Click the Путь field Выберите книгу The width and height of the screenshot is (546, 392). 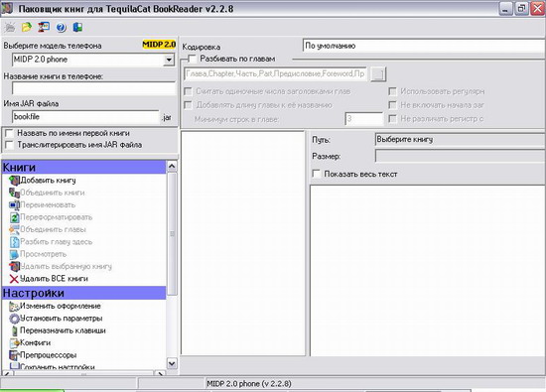tap(460, 140)
